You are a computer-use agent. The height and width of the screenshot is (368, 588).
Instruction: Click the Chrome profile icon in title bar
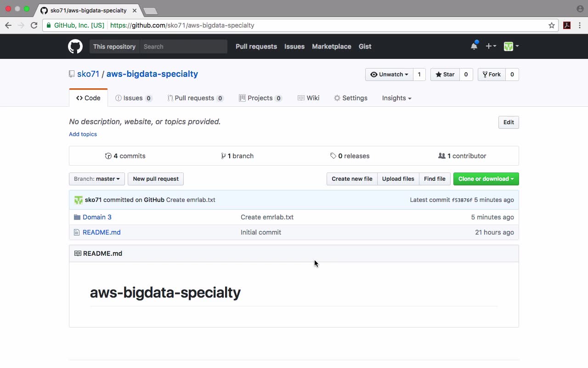point(580,9)
